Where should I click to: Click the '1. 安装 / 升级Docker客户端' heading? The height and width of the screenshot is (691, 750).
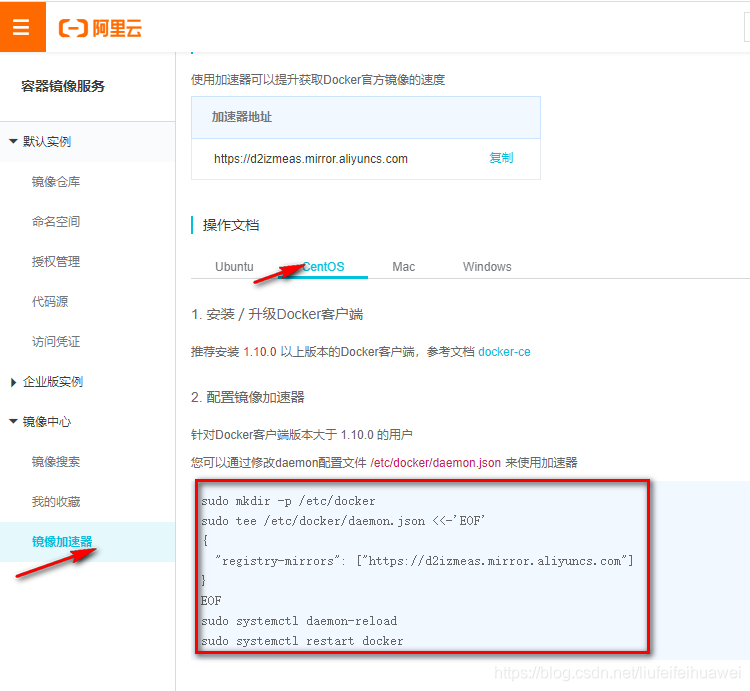[x=277, y=314]
